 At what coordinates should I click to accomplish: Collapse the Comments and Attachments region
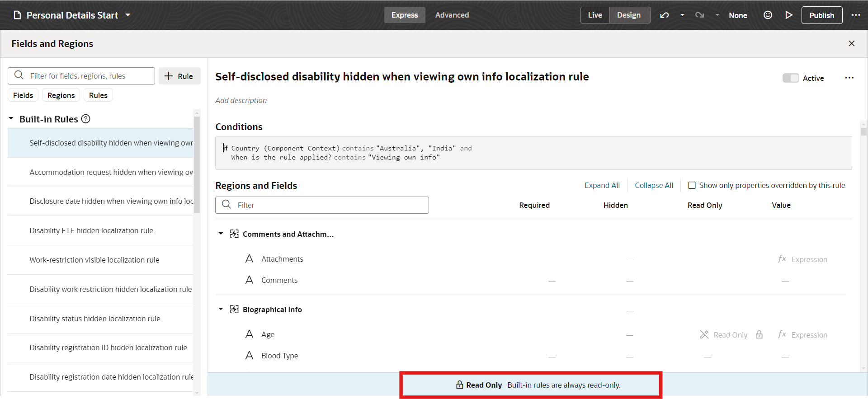221,234
